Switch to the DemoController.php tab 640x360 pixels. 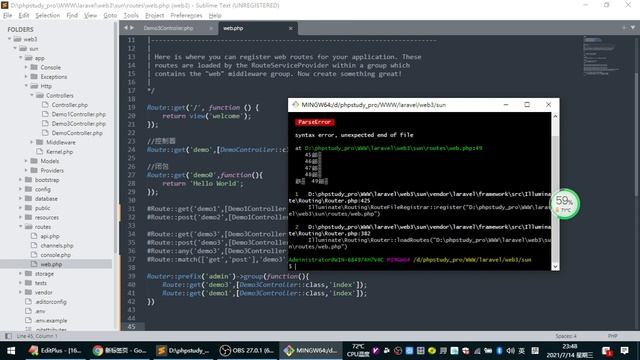(x=169, y=28)
